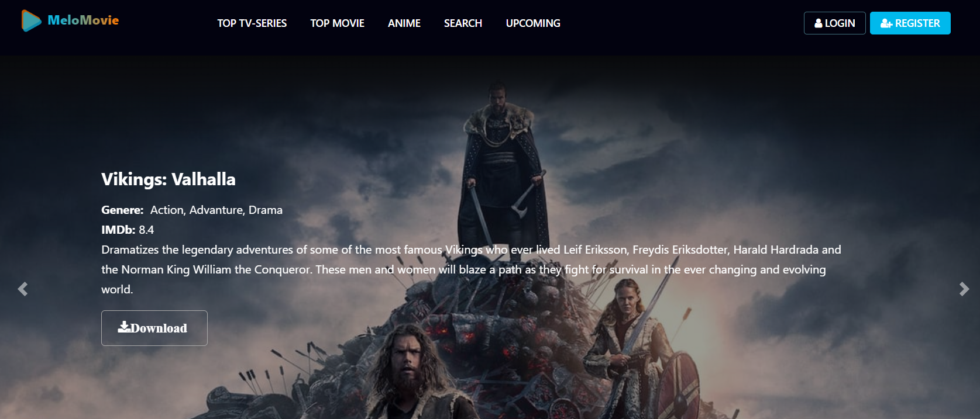Click the MeloMovie brand name
The image size is (980, 419).
[x=83, y=20]
